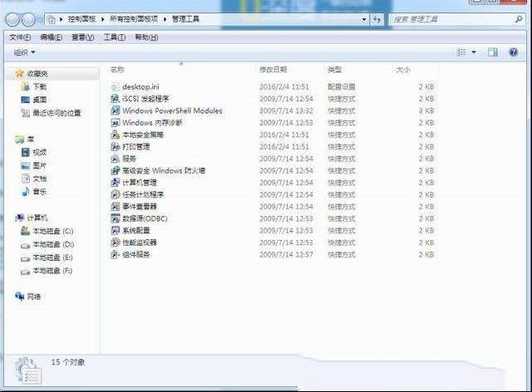Click the 管理工具 breadcrumb
Screen dimensions: 532x392
click(x=185, y=19)
